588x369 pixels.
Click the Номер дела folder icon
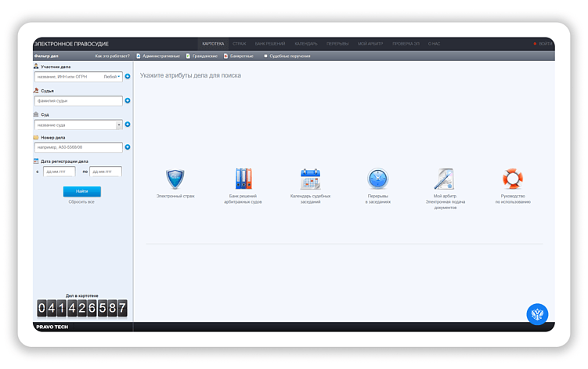[36, 137]
